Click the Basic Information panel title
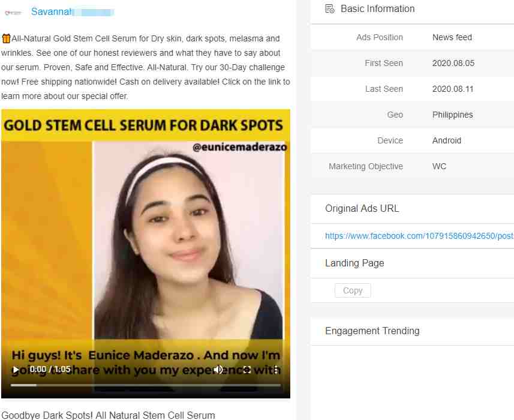Image resolution: width=514 pixels, height=420 pixels. 377,9
